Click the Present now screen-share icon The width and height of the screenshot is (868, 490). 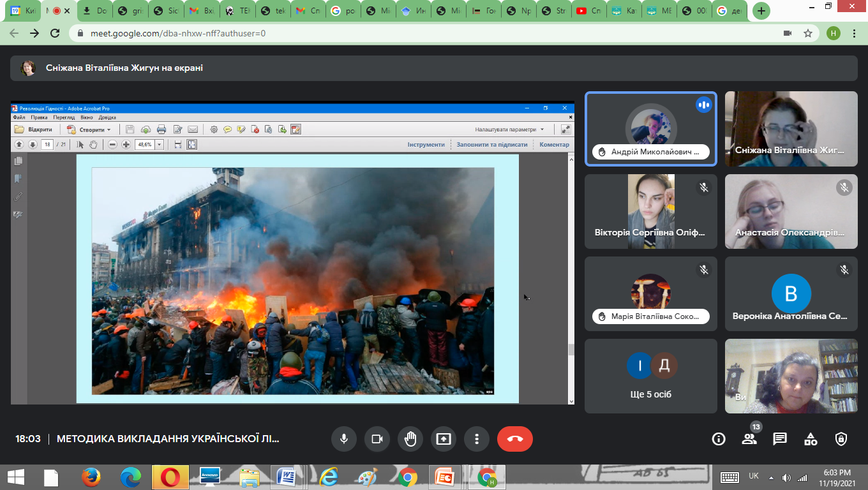coord(444,439)
